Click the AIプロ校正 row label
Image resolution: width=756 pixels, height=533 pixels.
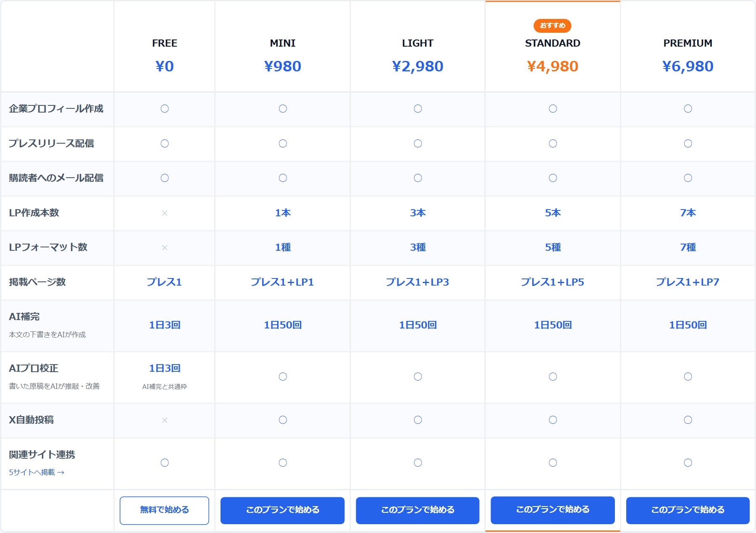(x=34, y=368)
